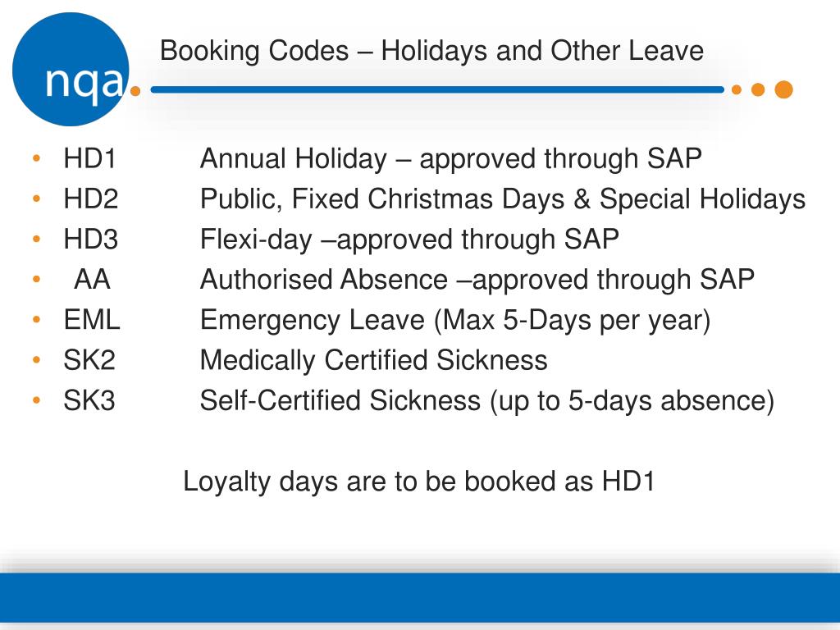Click the HD2 booking code
The height and width of the screenshot is (630, 840).
90,199
